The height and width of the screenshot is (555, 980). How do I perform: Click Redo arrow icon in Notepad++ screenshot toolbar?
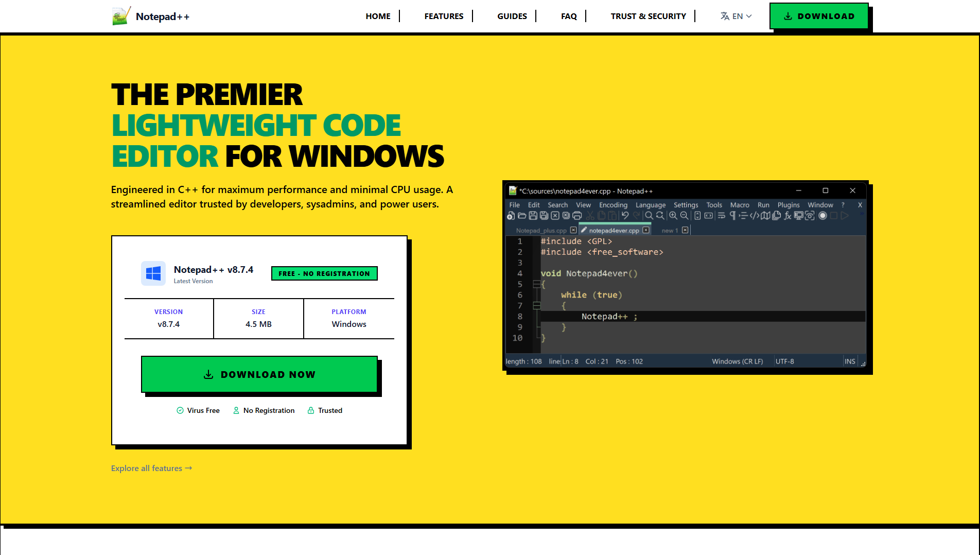(637, 216)
